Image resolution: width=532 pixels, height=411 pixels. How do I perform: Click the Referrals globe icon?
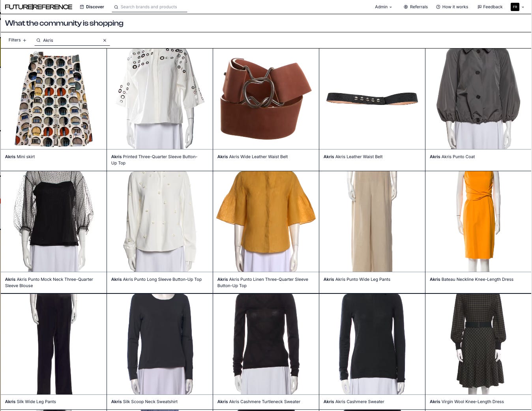406,7
